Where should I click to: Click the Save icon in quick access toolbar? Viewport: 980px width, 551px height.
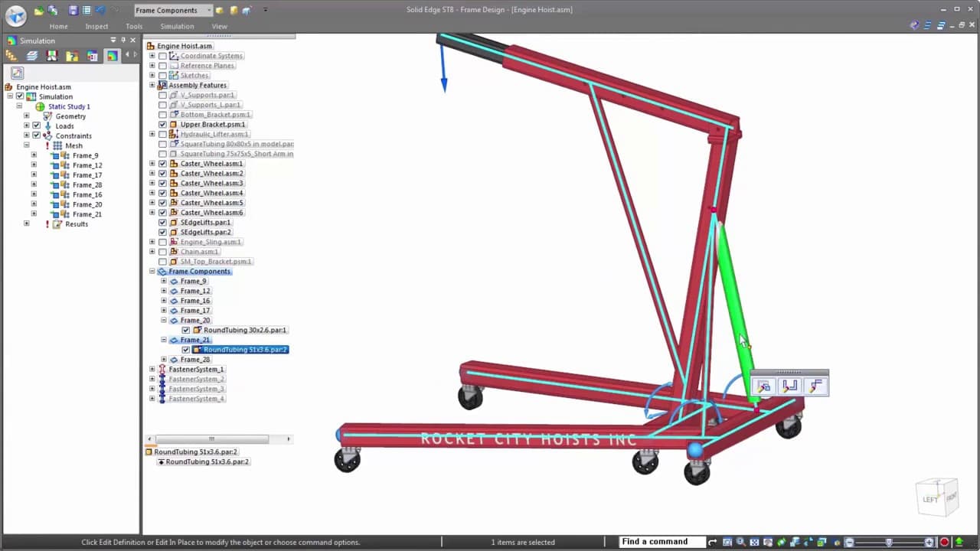pyautogui.click(x=73, y=11)
